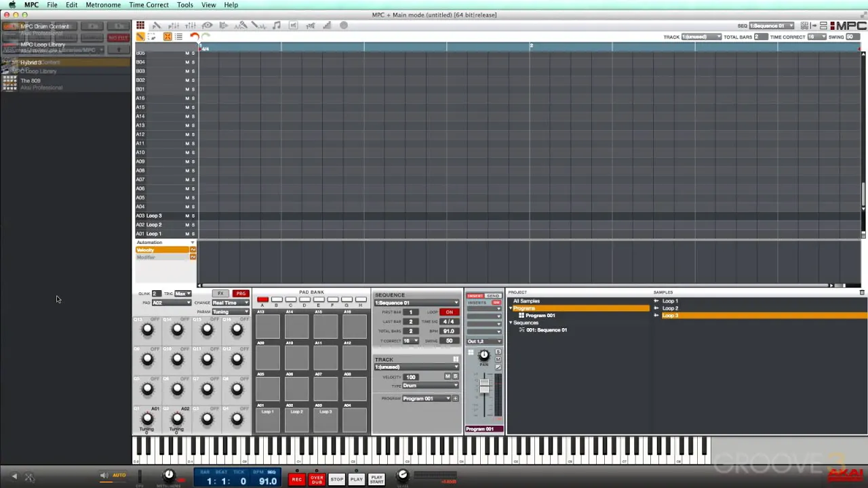The image size is (868, 488).
Task: Open the Out 1,2 output dropdown
Action: 484,341
